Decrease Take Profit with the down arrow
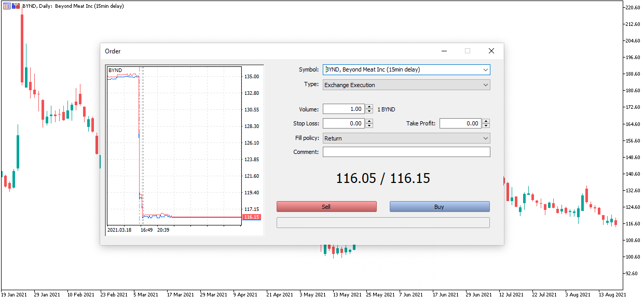Image resolution: width=644 pixels, height=298 pixels. click(486, 126)
